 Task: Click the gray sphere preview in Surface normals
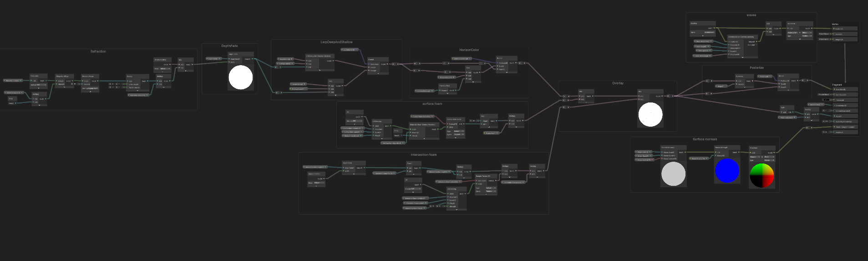[x=673, y=174]
